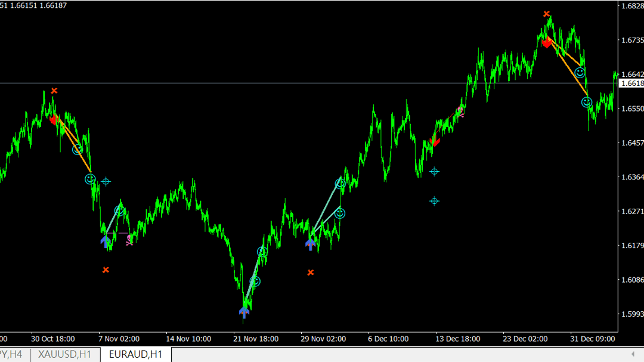Open the partially visible H4 chart tab
Screen dimensions: 644x362
pyautogui.click(x=11, y=354)
